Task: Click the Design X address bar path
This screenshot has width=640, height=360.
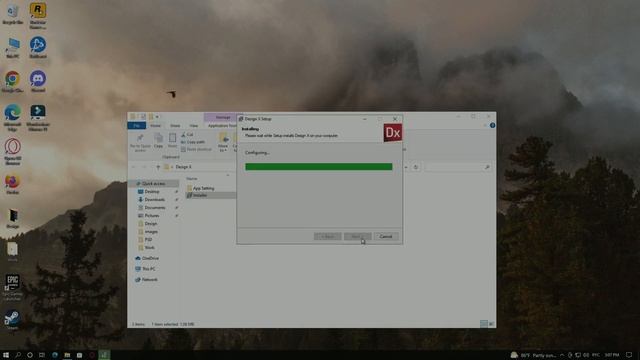Action: coord(183,167)
